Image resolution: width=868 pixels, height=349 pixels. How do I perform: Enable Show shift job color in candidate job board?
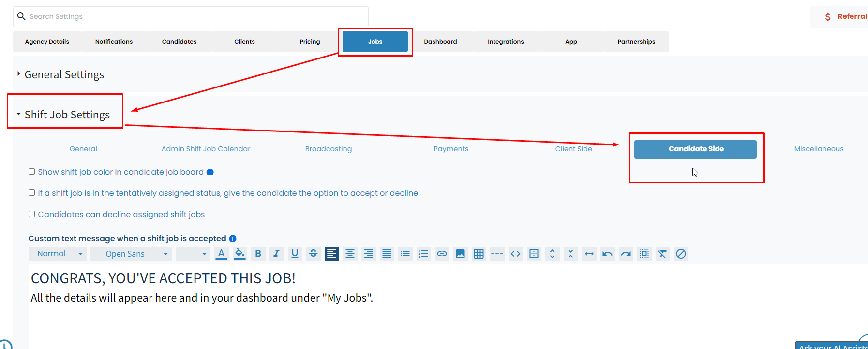tap(31, 172)
